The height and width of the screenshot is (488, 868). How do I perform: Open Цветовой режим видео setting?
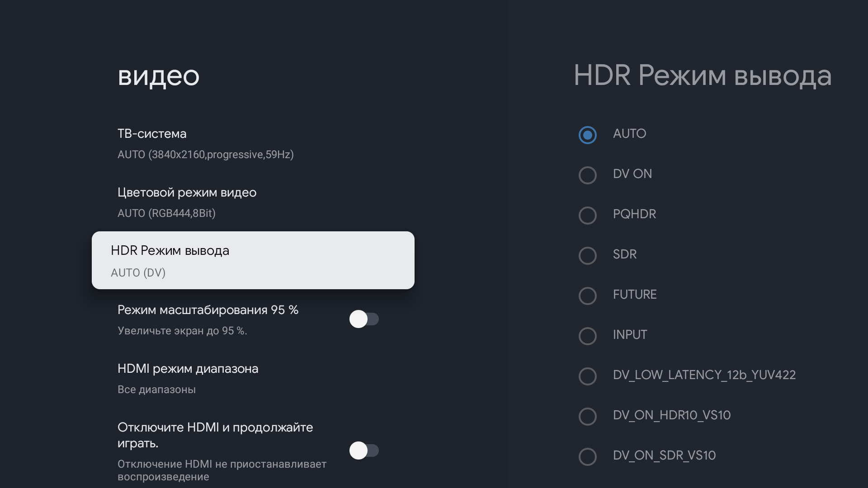187,192
